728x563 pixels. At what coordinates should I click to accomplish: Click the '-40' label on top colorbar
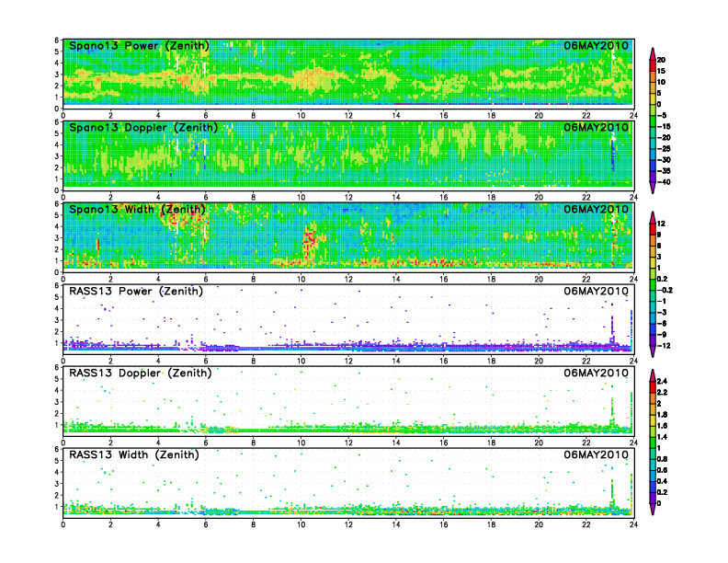[664, 182]
